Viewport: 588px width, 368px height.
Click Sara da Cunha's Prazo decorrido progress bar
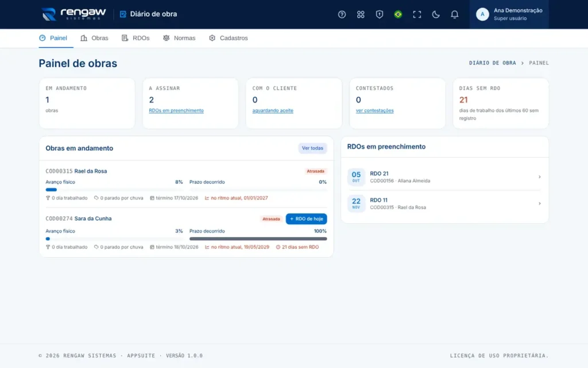[258, 239]
